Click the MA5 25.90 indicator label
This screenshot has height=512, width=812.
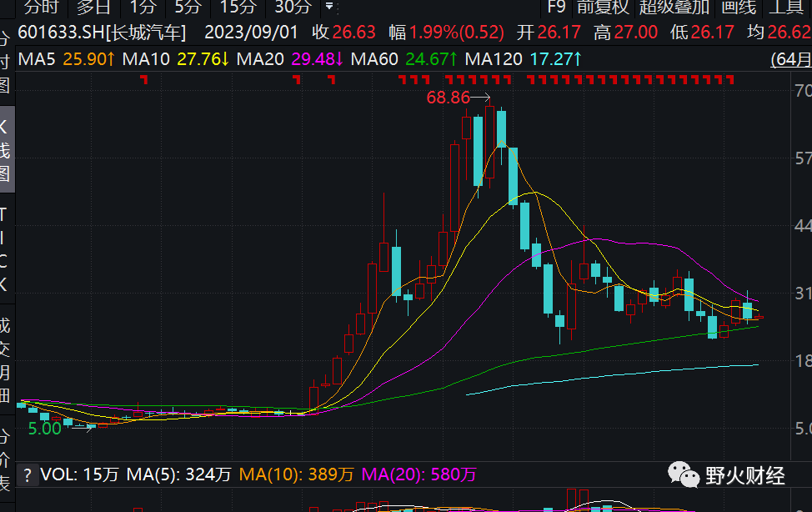coord(67,59)
